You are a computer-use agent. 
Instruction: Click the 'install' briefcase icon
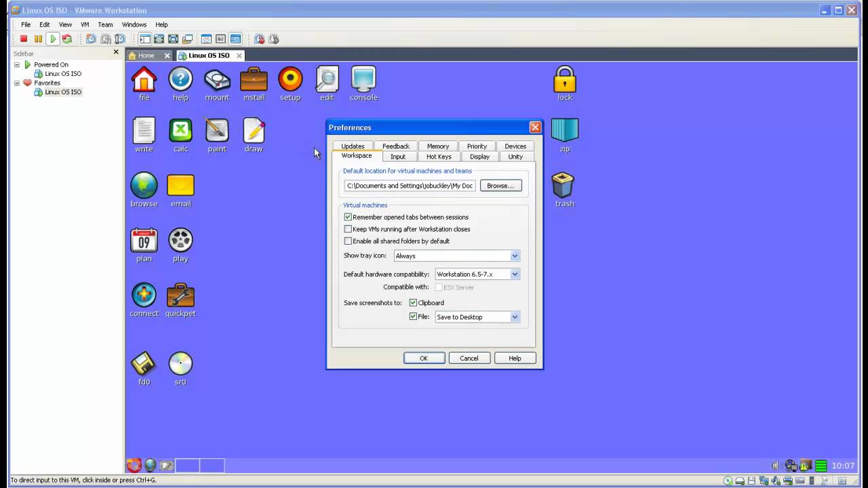(x=254, y=84)
